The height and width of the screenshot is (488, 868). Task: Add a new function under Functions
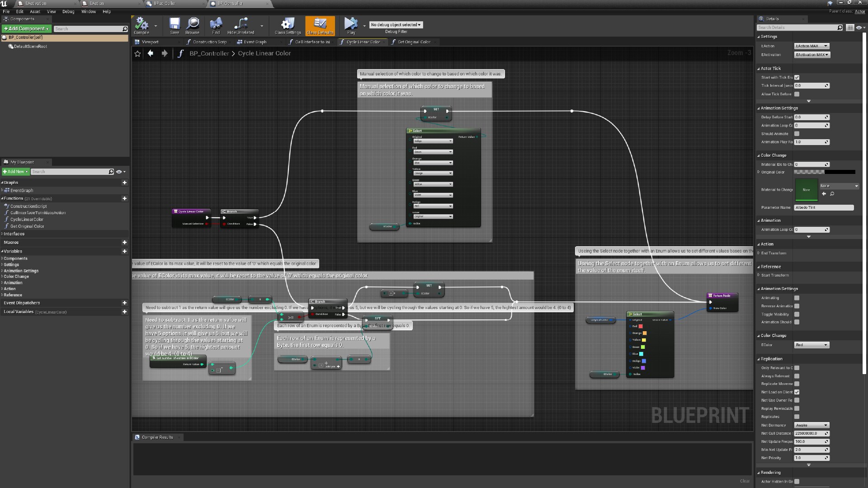point(125,198)
